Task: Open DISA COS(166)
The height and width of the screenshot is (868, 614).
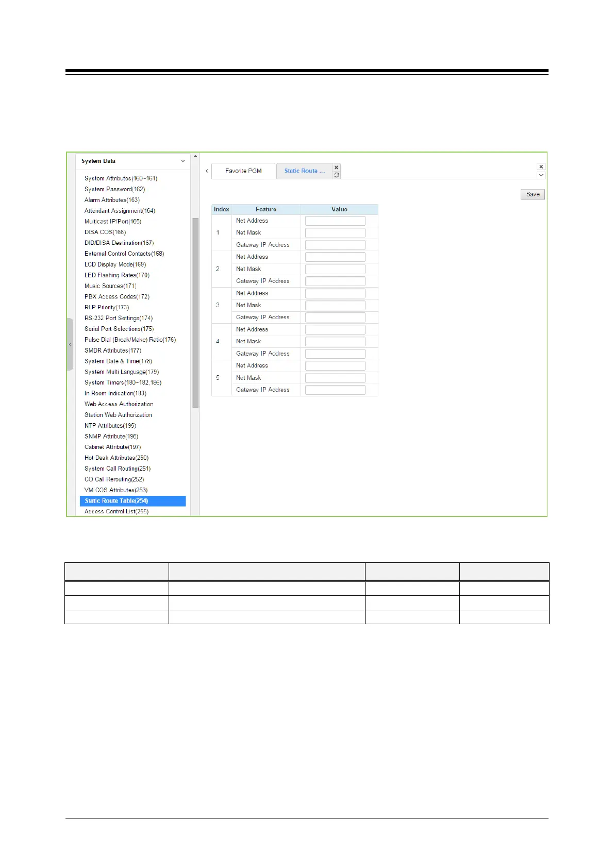Action: (105, 232)
